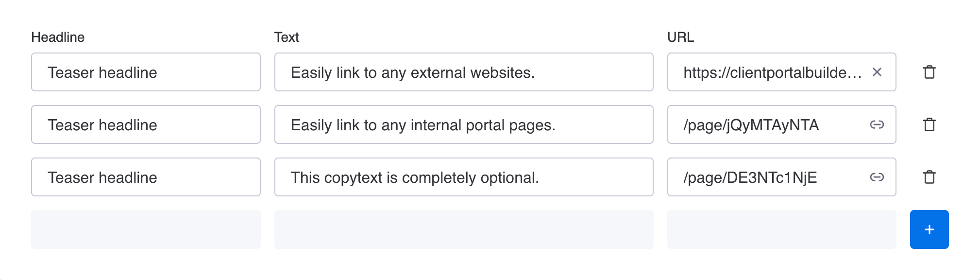Image resolution: width=980 pixels, height=280 pixels.
Task: Edit the 'Easily link to any internal portal pages.' text
Action: (463, 124)
